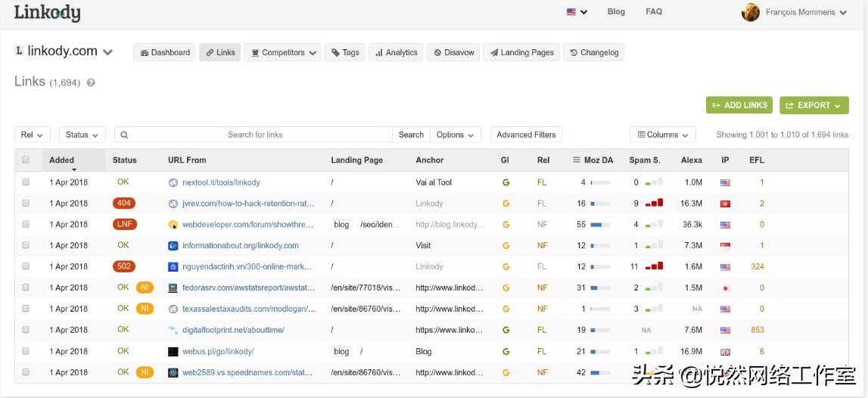Open the Blog page

616,11
